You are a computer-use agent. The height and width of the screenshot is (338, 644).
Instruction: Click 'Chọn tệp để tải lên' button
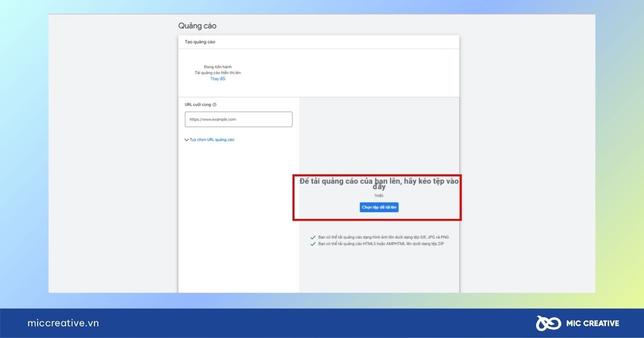[x=379, y=207]
